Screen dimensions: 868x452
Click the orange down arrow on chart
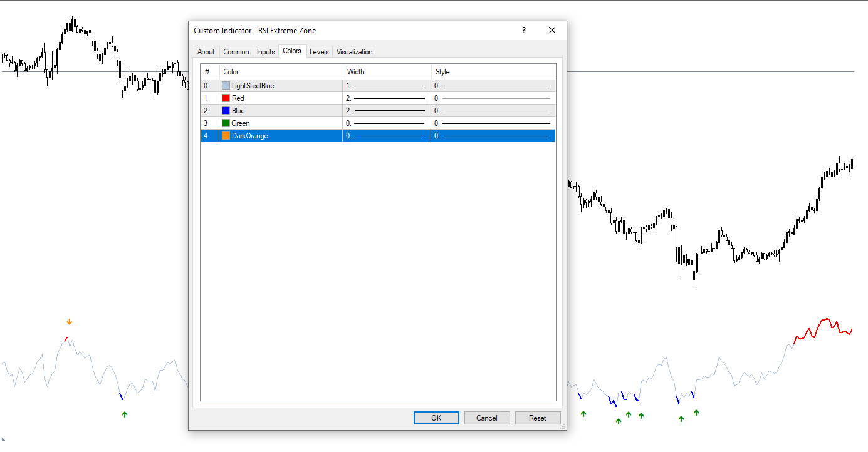[70, 322]
